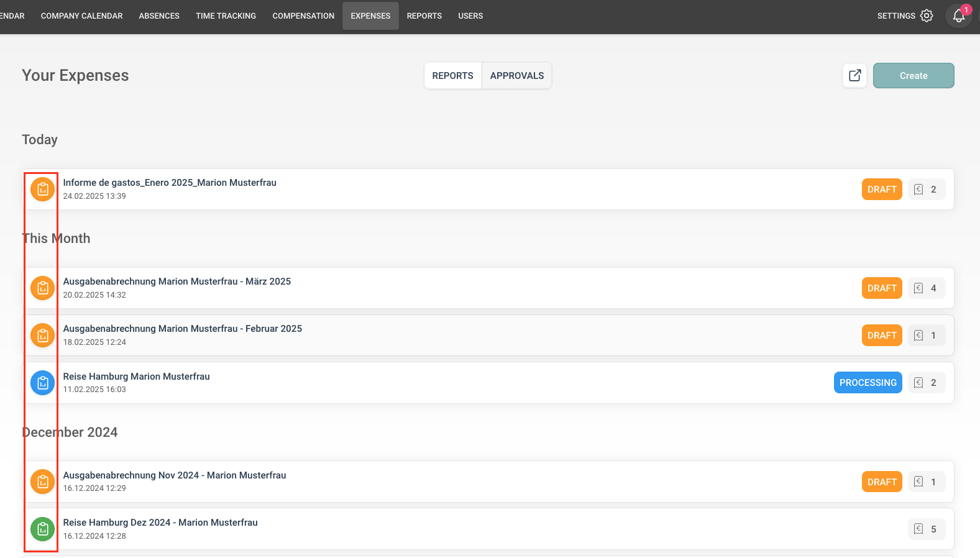The image size is (980, 558).
Task: Click the green icon for Reise Hamburg Dez 2024
Action: (x=42, y=529)
